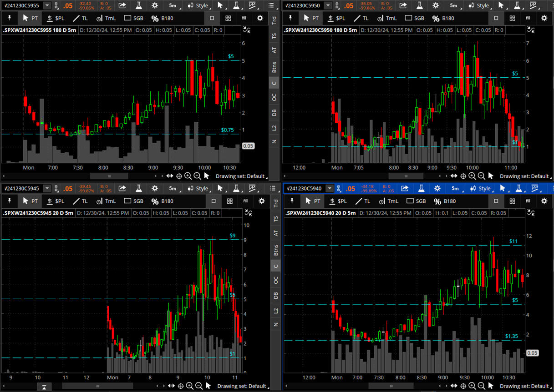The height and width of the screenshot is (392, 554).
Task: Select SGB rectangle tool on C5955 chart
Action: coord(133,18)
